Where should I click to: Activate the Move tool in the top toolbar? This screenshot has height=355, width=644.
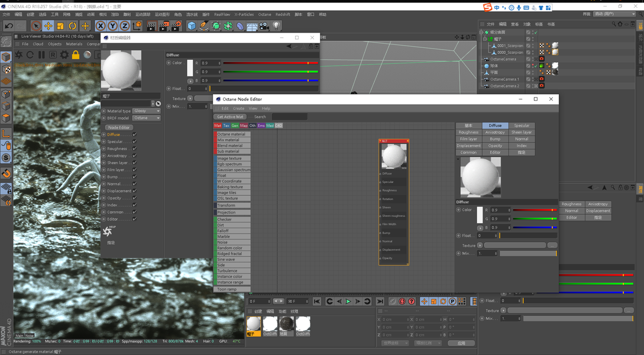(48, 26)
